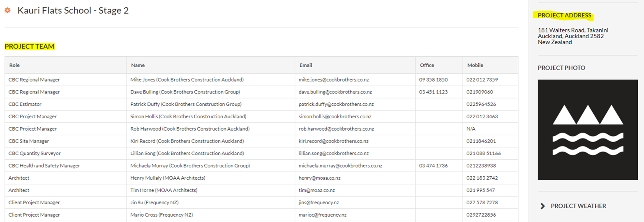Select the name Jin Su
Screen dimensions: 644x222
click(x=138, y=203)
